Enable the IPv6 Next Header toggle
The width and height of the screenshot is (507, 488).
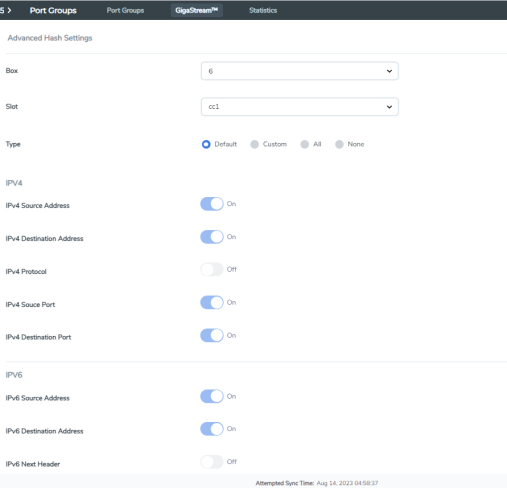(212, 462)
